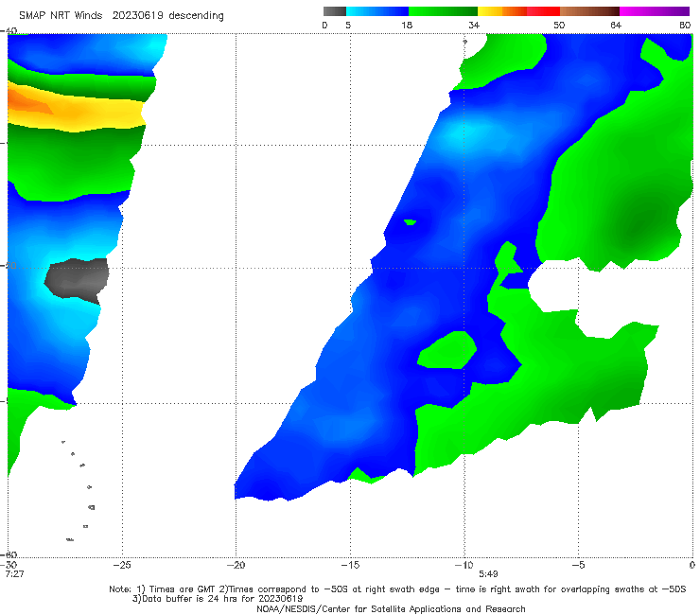Click the longitude axis label '-15'
The height and width of the screenshot is (615, 700).
[350, 565]
